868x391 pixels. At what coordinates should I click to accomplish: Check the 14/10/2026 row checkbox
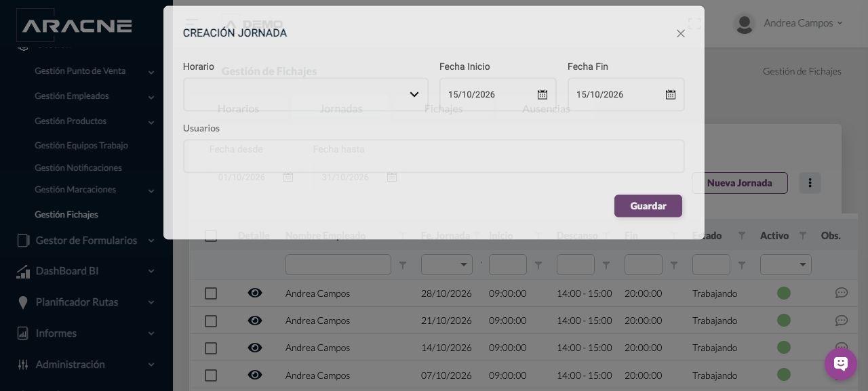pyautogui.click(x=211, y=348)
